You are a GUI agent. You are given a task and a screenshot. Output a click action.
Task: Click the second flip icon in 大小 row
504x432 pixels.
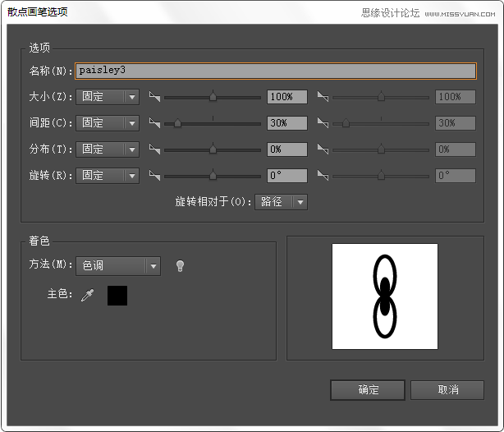(x=322, y=97)
